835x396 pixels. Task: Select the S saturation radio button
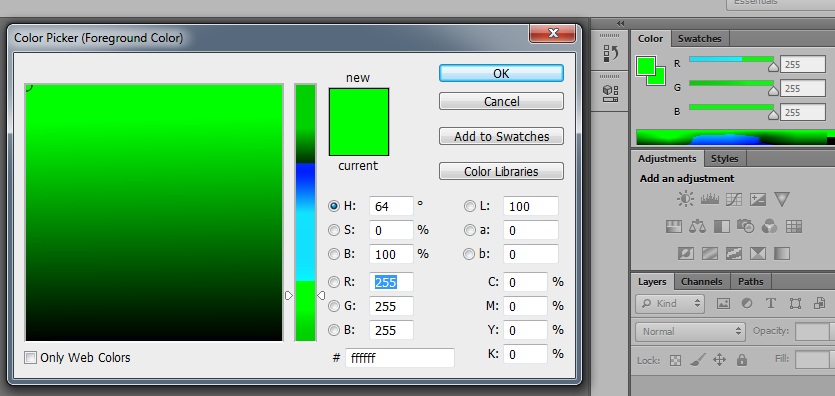(333, 230)
